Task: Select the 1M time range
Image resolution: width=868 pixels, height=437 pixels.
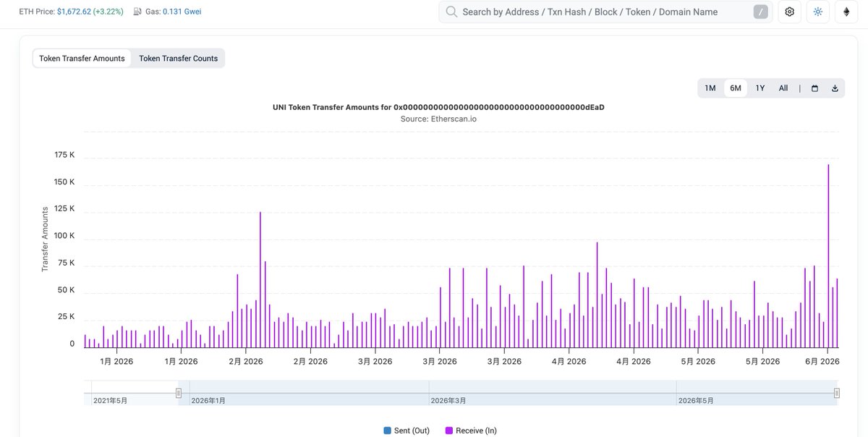Action: pos(710,88)
